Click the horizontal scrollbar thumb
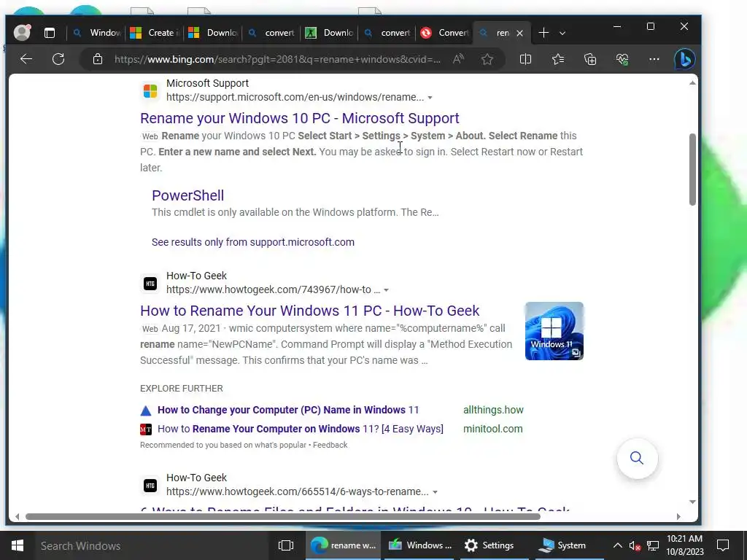This screenshot has height=560, width=747. 282,517
